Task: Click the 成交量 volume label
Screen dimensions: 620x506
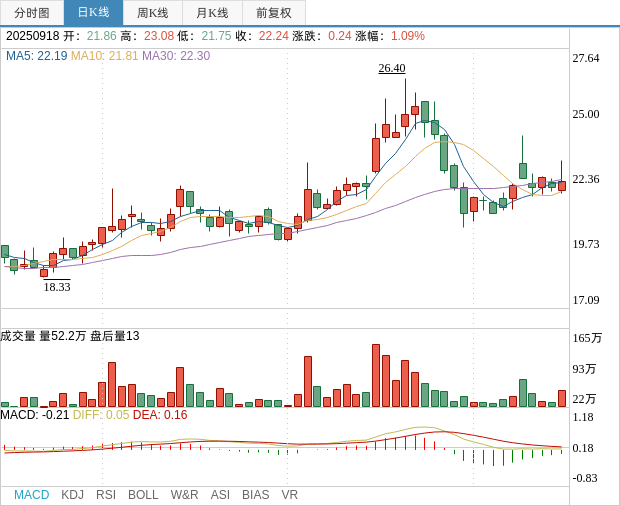Action: [x=19, y=336]
